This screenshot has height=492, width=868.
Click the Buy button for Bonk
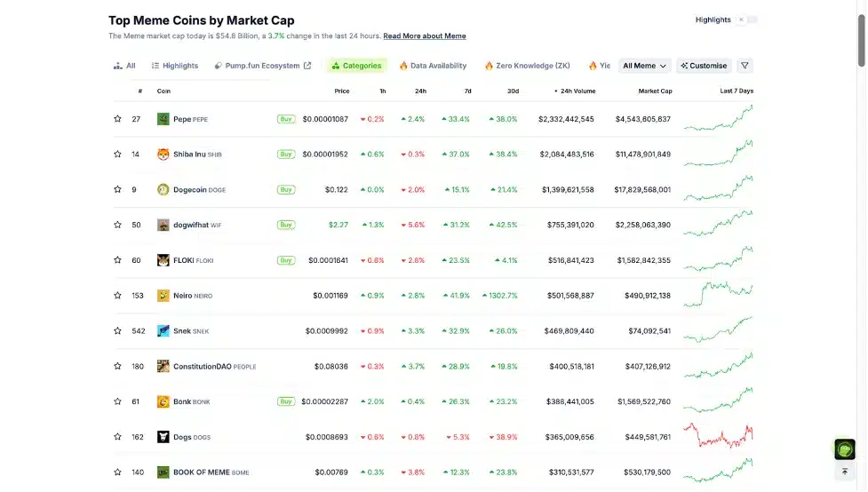pos(286,401)
